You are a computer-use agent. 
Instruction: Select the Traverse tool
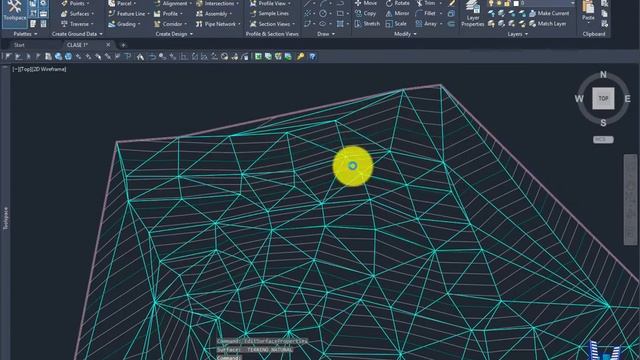[76, 24]
